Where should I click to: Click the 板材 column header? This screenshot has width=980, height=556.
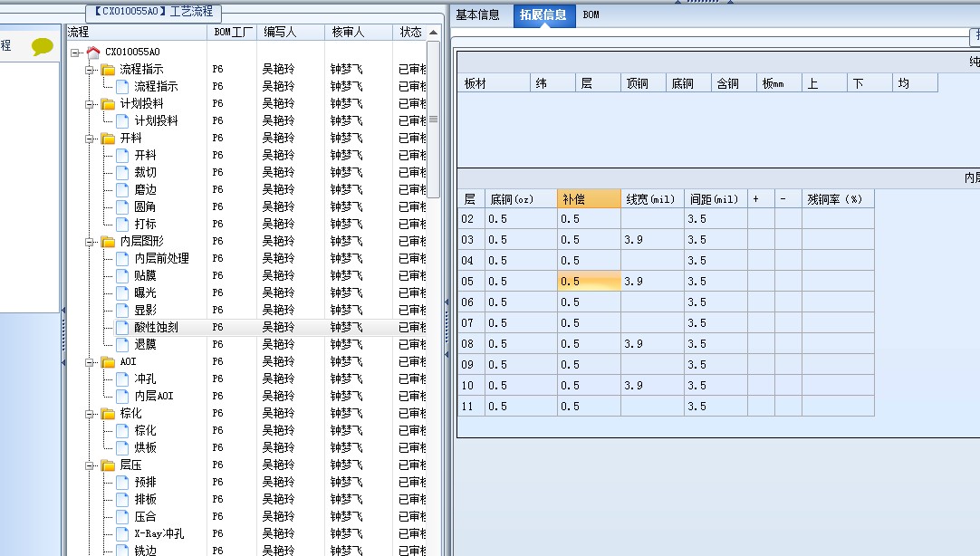[x=495, y=83]
